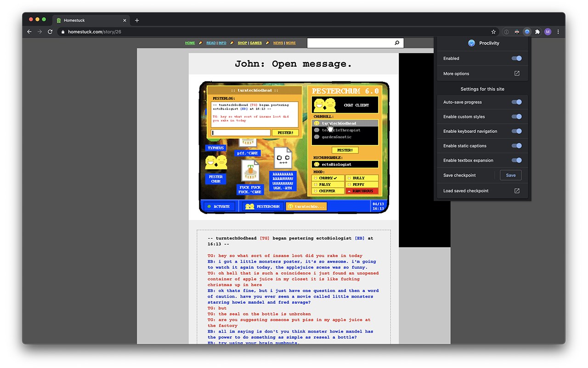Click the external-link icon beside Load saved checkpoint
588x368 pixels.
517,191
